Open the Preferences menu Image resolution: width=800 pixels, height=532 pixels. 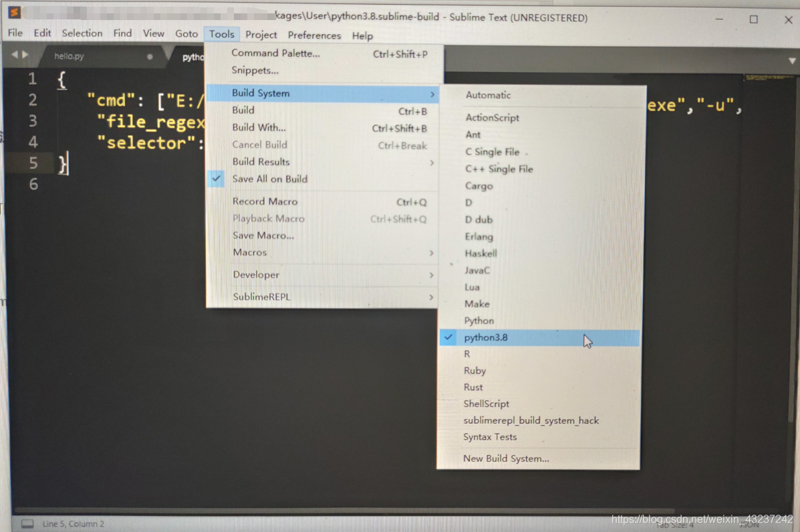pyautogui.click(x=314, y=35)
